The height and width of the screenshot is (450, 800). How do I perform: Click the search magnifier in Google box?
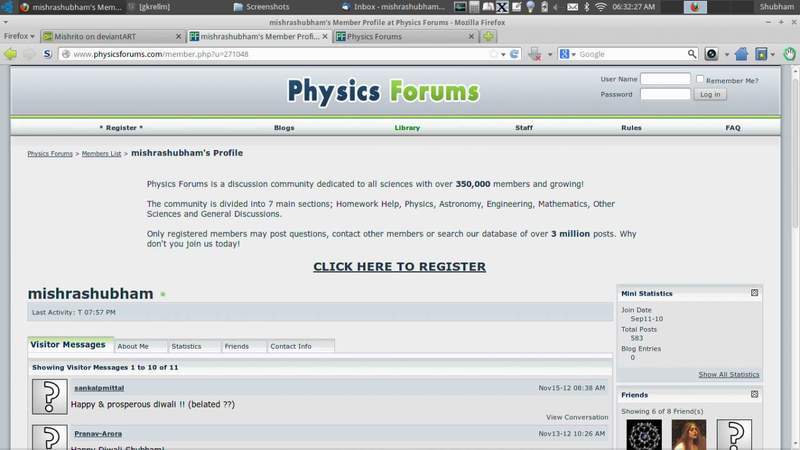[x=691, y=54]
